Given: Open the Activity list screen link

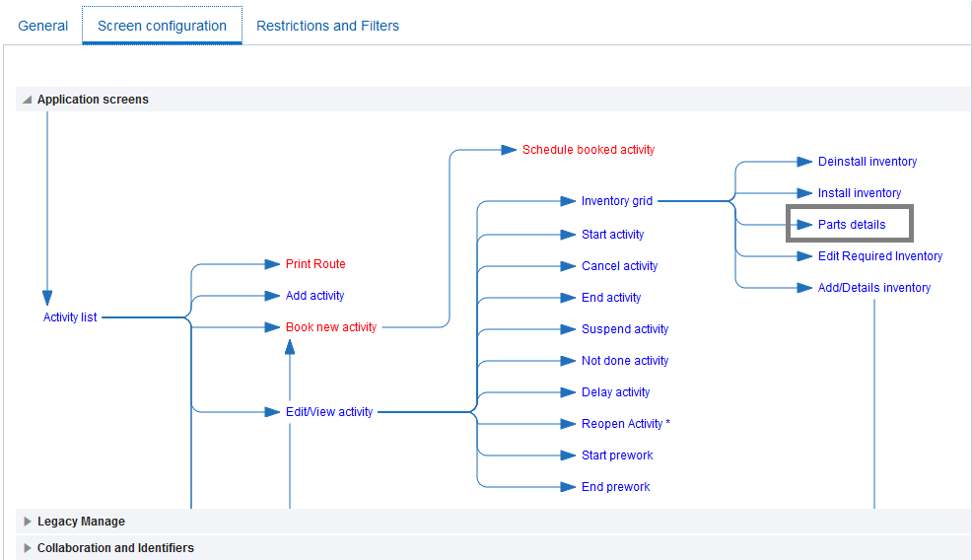Looking at the screenshot, I should click(x=70, y=317).
